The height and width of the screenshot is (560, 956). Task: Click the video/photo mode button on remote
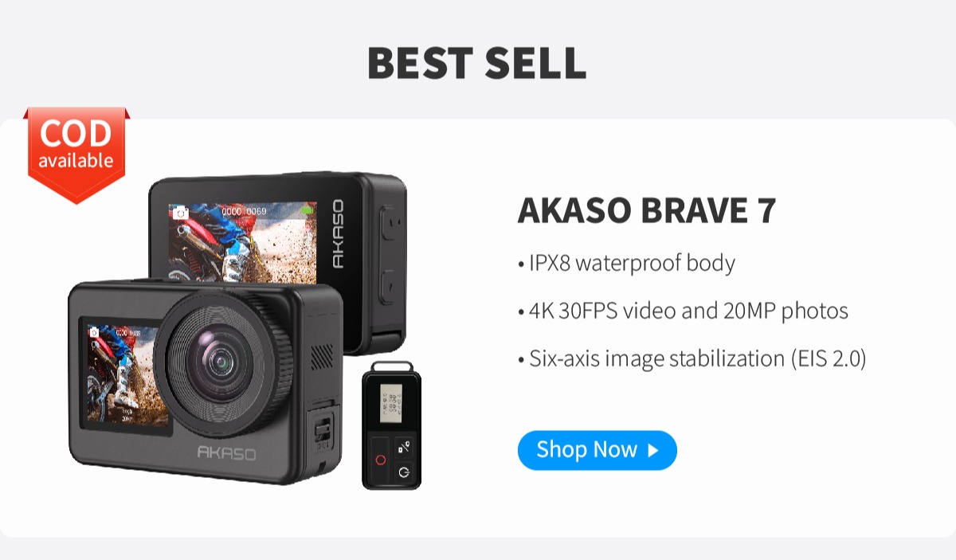[405, 447]
